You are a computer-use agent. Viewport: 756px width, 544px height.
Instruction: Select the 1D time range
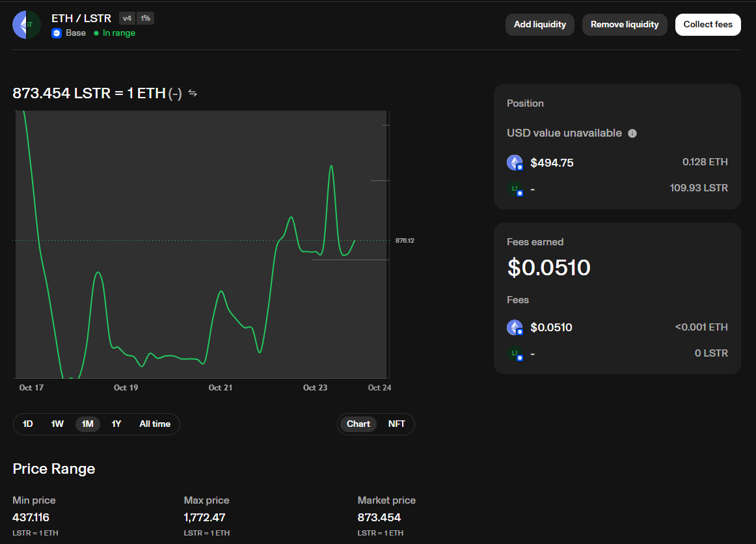(28, 424)
